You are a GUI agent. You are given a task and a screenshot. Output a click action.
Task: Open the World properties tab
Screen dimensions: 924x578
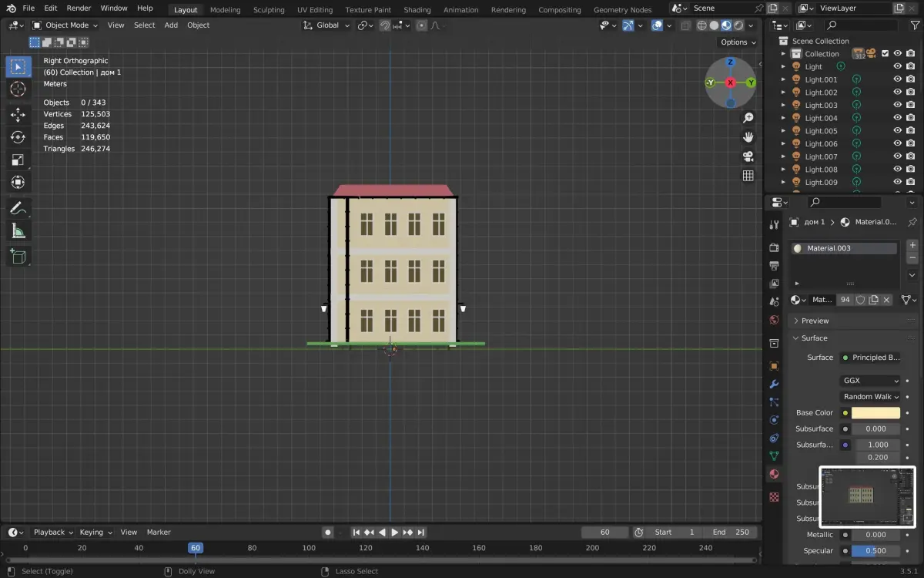(x=775, y=320)
